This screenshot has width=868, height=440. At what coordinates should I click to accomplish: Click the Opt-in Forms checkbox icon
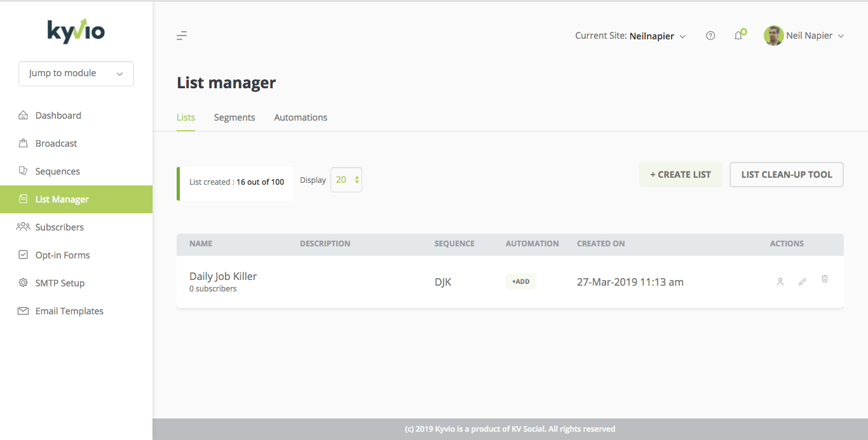click(24, 255)
